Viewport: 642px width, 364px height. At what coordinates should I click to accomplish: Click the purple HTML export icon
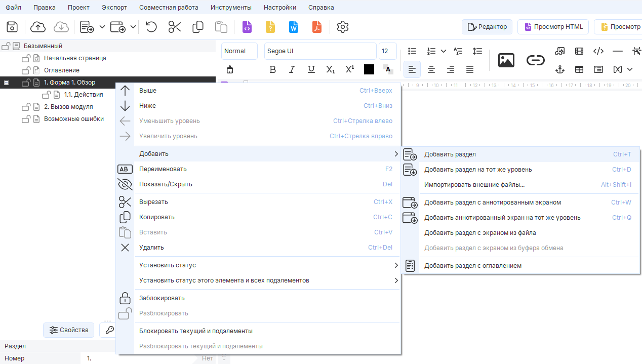[x=247, y=27]
